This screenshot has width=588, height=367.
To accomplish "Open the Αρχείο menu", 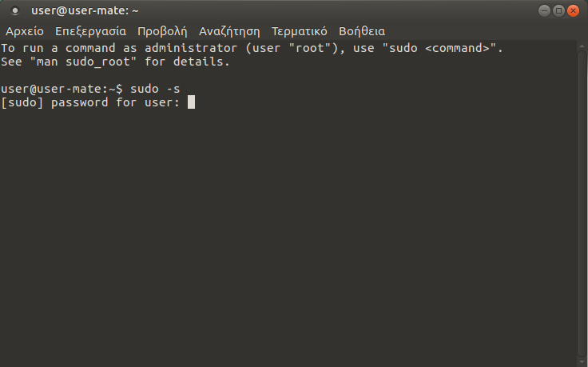I will click(25, 32).
